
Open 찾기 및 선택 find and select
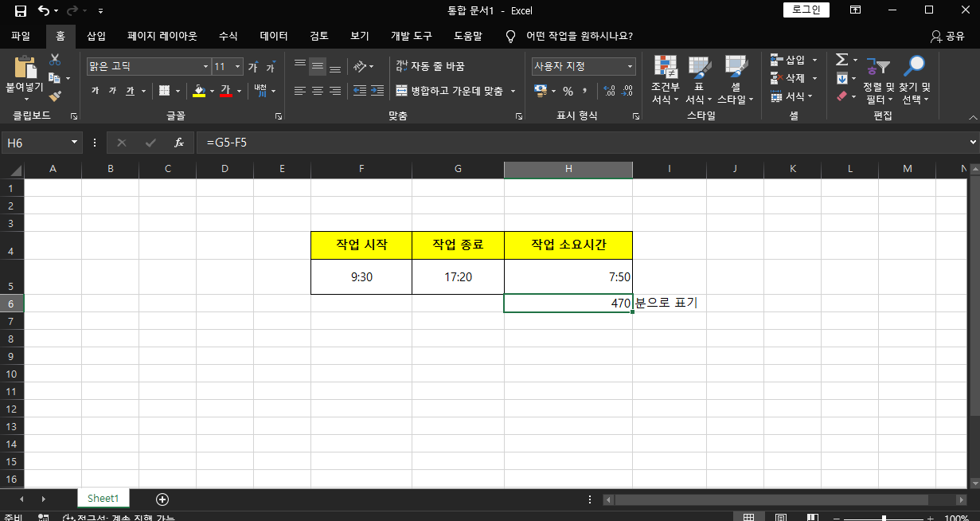915,80
